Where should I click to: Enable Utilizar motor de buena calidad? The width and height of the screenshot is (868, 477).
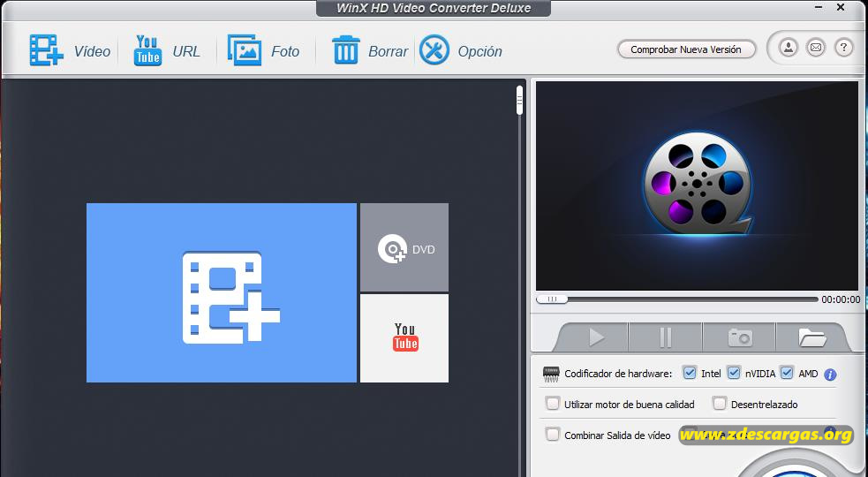(553, 404)
